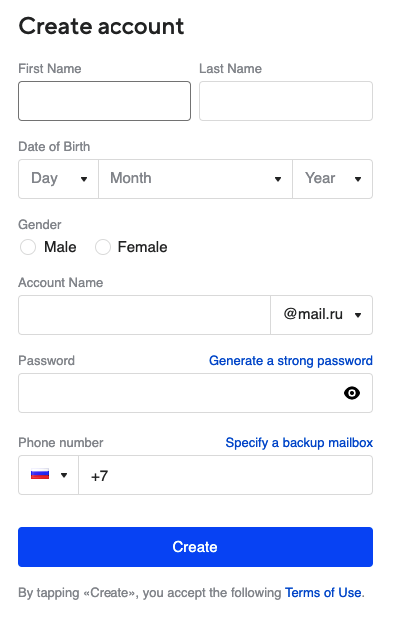The height and width of the screenshot is (623, 394).
Task: Click into the Last Name field
Action: 286,101
